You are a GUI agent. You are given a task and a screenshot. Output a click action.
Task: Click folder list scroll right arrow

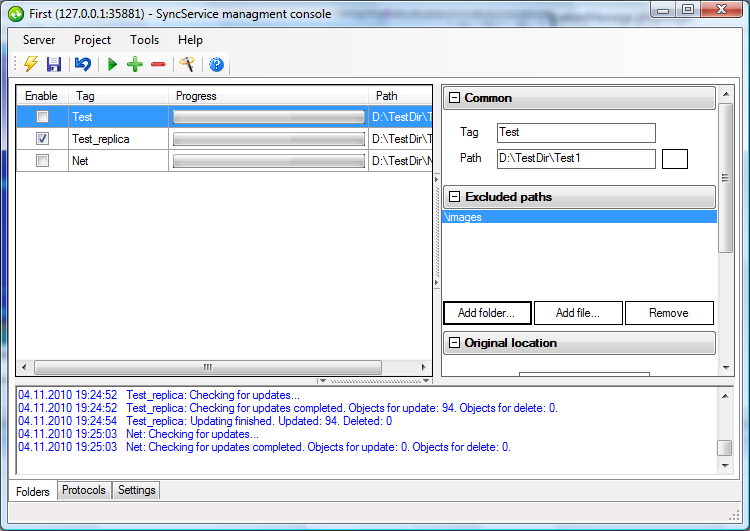click(424, 367)
